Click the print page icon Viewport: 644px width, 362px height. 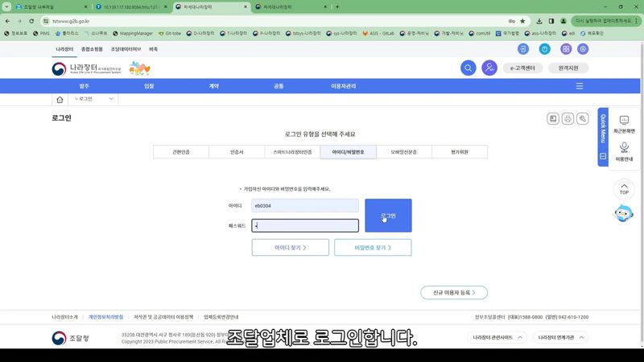tap(568, 118)
